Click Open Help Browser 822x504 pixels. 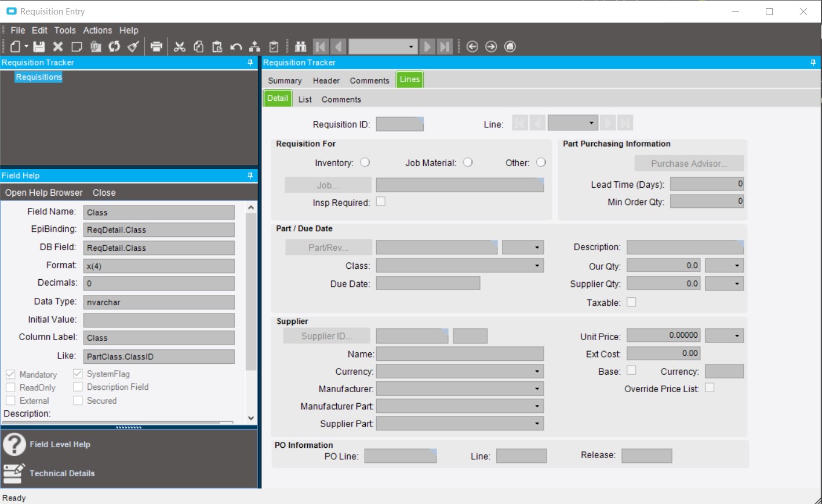44,192
